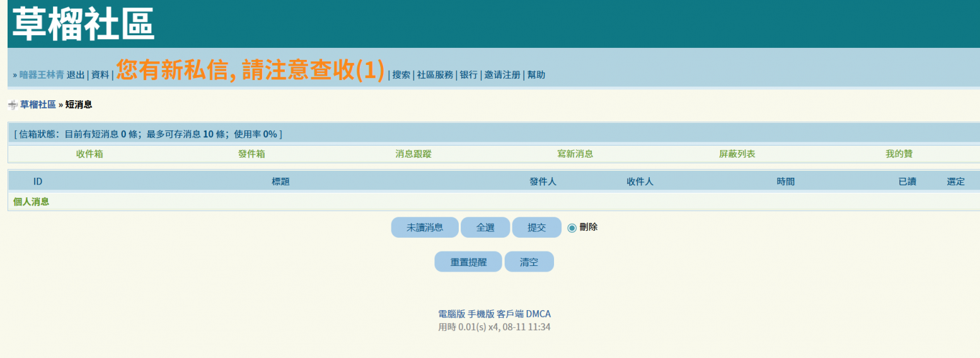Click the DMCA footer link

tap(538, 314)
